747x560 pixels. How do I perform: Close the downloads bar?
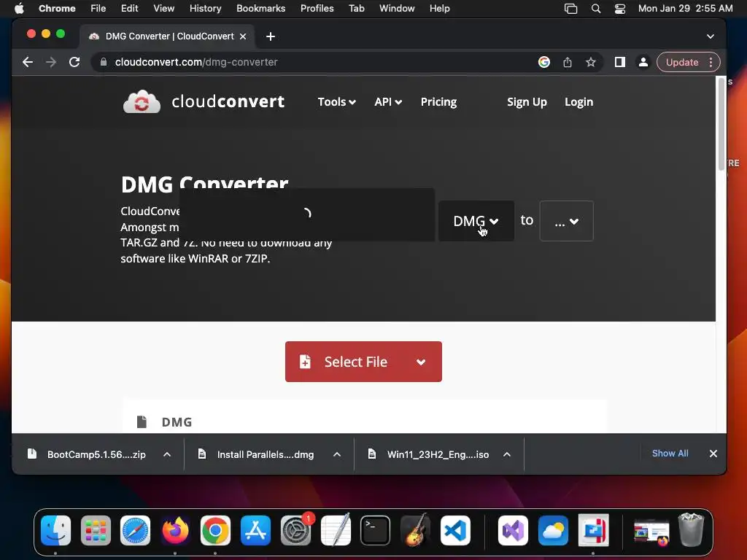pos(713,454)
